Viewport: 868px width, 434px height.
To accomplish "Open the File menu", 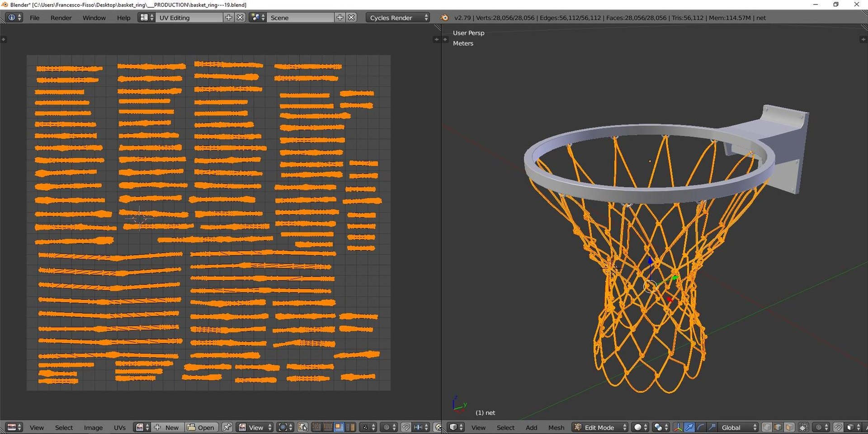I will click(x=35, y=18).
